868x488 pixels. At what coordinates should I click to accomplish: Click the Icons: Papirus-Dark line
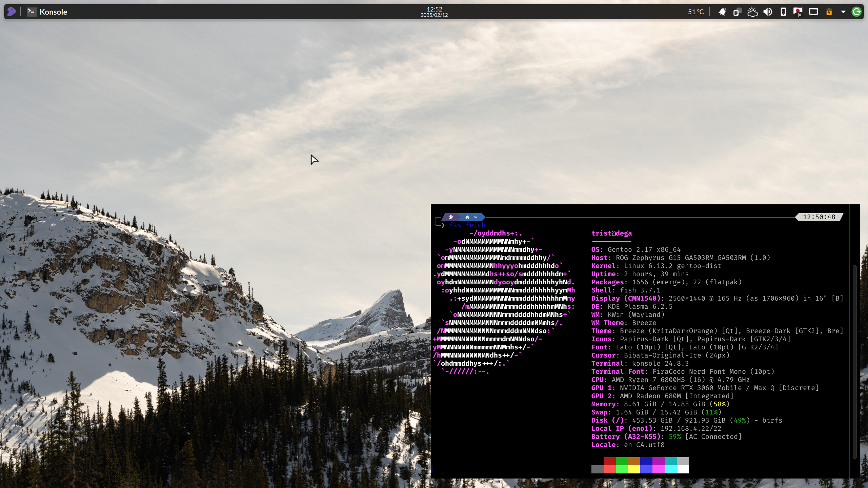pyautogui.click(x=691, y=339)
